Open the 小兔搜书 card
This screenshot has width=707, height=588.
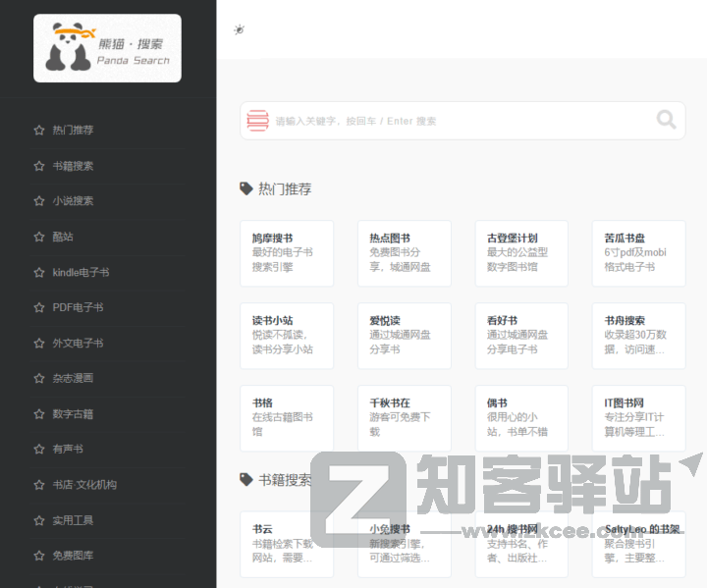[405, 544]
